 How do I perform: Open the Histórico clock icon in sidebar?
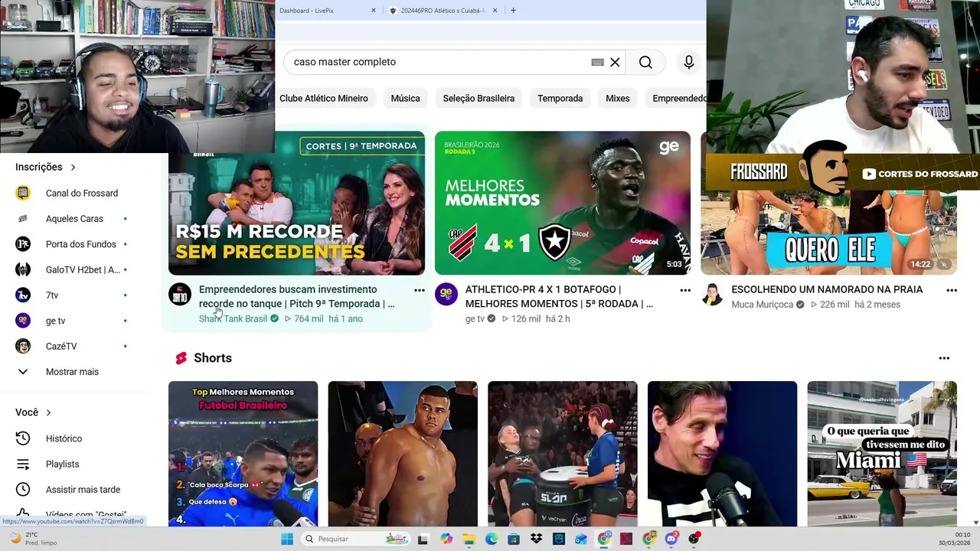tap(23, 439)
